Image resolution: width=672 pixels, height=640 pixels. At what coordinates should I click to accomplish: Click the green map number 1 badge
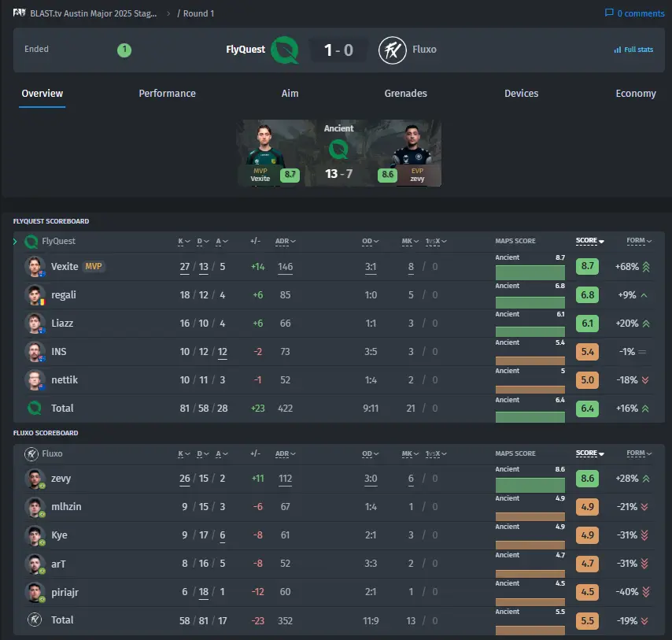pyautogui.click(x=124, y=50)
